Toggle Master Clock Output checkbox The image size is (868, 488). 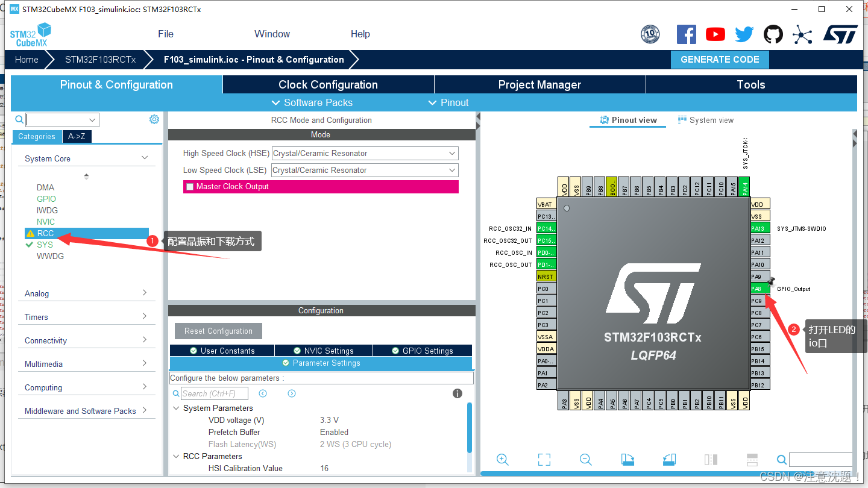pyautogui.click(x=190, y=187)
